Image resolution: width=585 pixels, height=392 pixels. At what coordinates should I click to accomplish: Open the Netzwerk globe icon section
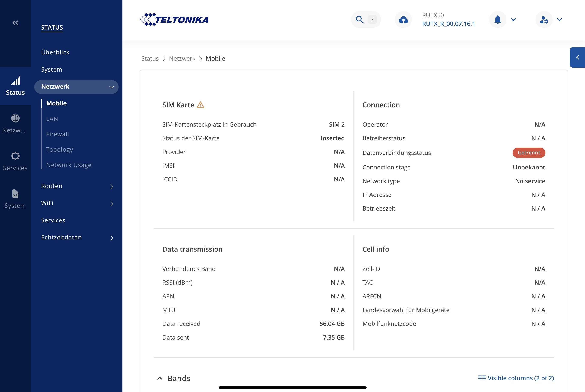[x=15, y=118]
